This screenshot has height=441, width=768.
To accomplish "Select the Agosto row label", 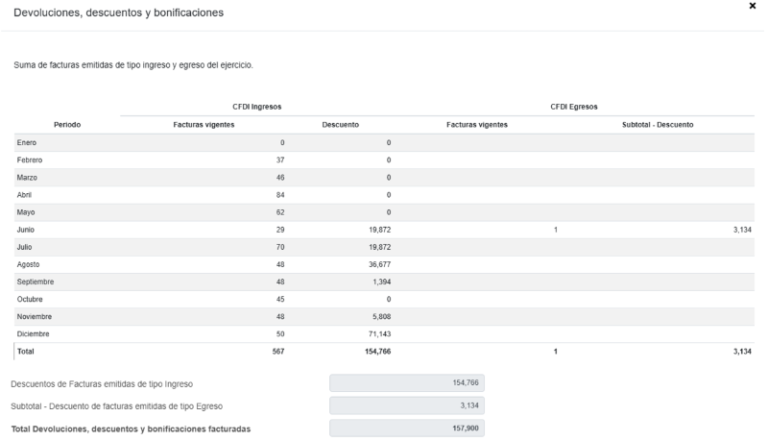I will tap(28, 264).
